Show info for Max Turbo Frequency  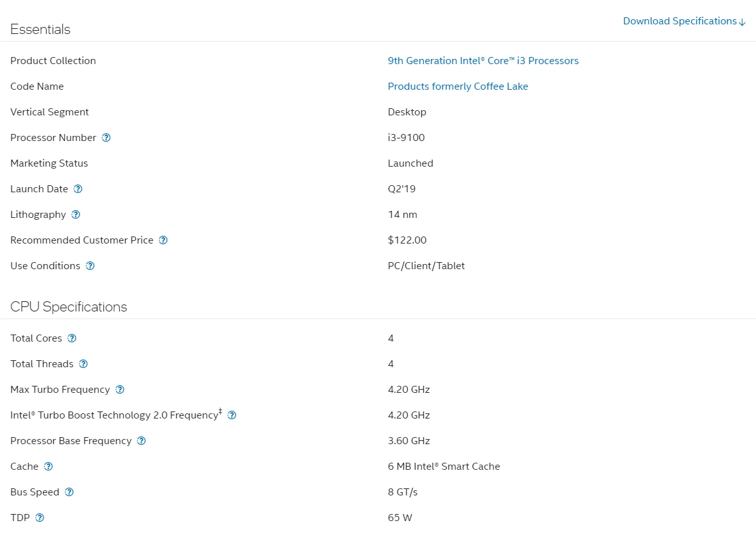pyautogui.click(x=120, y=390)
